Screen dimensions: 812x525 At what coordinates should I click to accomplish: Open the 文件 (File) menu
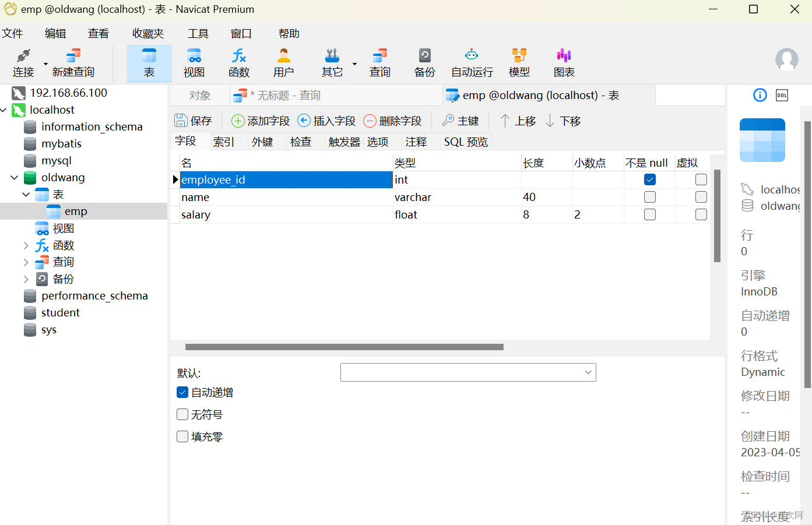12,33
